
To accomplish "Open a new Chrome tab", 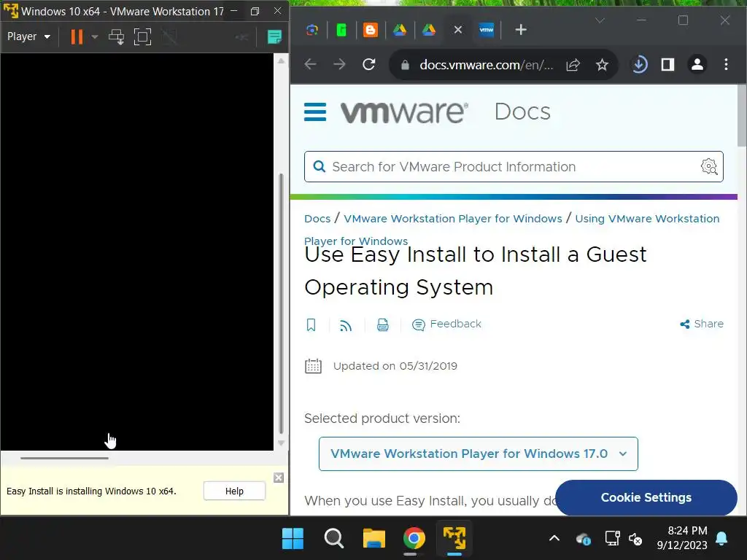I will [521, 30].
